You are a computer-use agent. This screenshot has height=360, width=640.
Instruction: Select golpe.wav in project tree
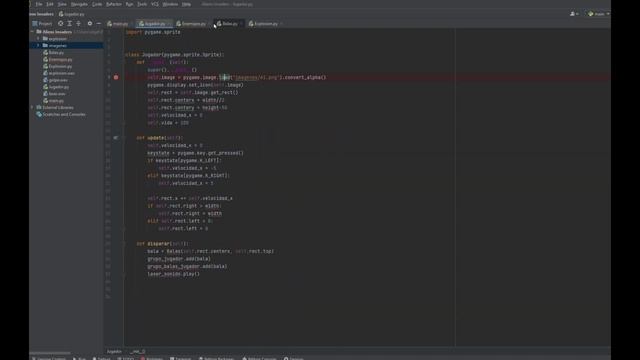point(56,80)
